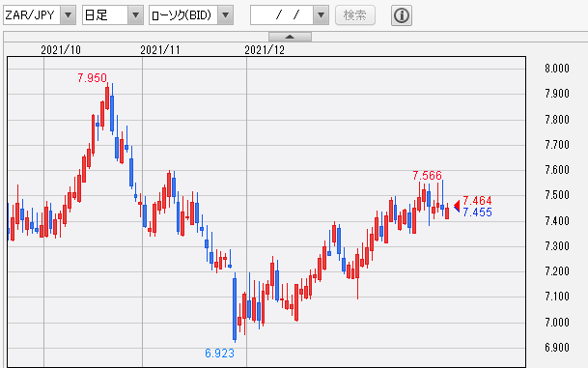Image resolution: width=588 pixels, height=368 pixels.
Task: Click the 7.566 recent high label
Action: coord(427,175)
